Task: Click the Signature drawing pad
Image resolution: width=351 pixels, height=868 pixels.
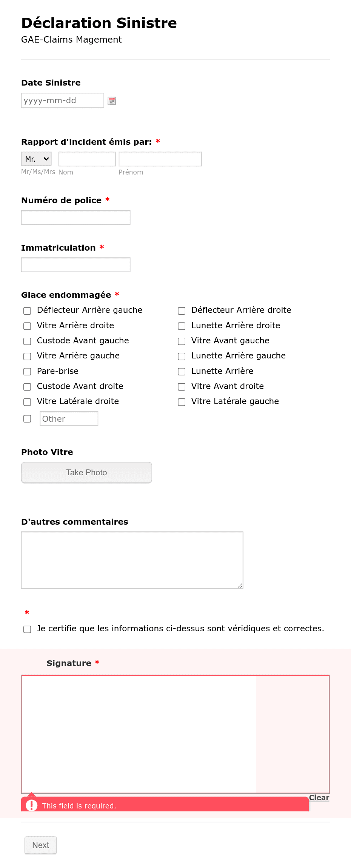Action: 175,734
